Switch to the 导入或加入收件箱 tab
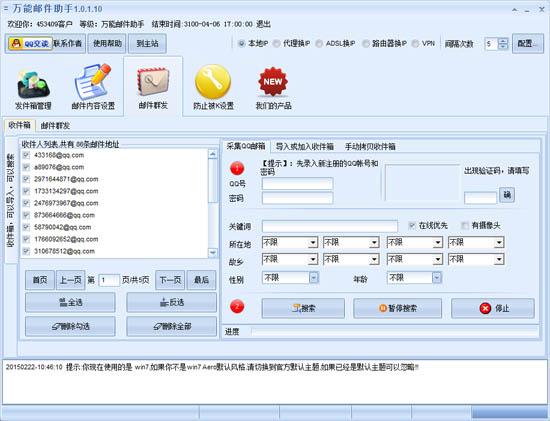This screenshot has width=550, height=421. (305, 146)
